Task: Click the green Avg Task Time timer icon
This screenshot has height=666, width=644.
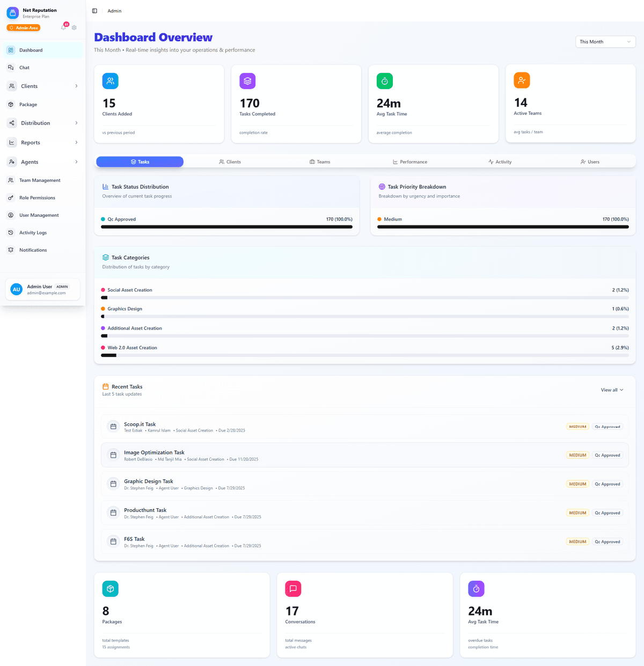Action: (385, 80)
